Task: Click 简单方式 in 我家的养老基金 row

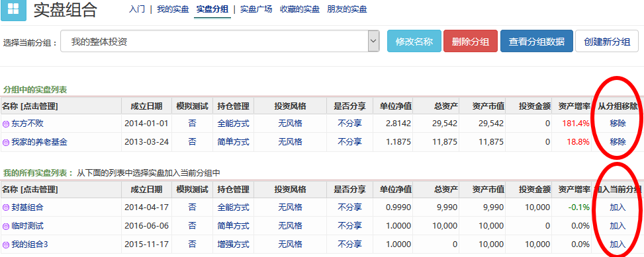Action: pyautogui.click(x=233, y=142)
